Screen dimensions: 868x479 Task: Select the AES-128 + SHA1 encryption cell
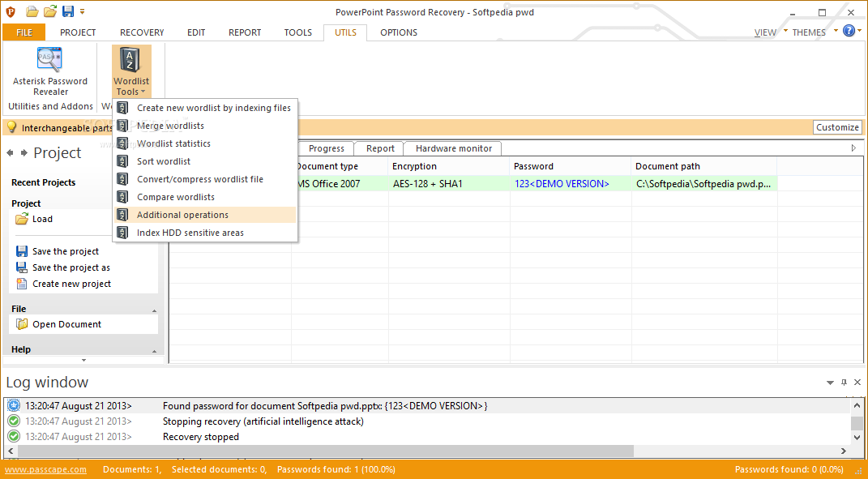[x=448, y=183]
